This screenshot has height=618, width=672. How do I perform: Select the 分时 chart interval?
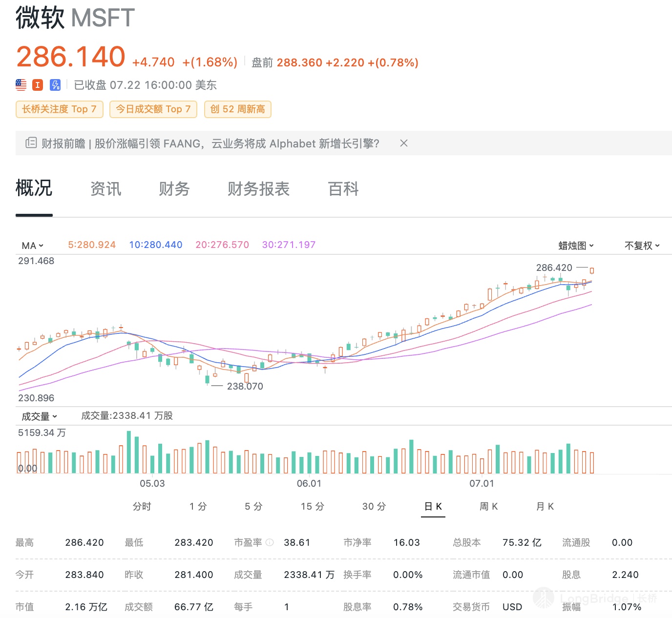click(x=142, y=506)
